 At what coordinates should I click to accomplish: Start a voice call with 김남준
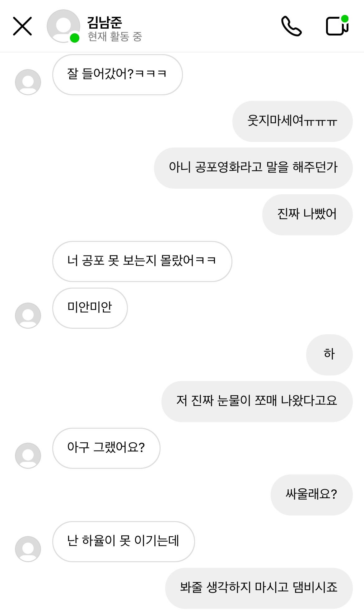point(291,26)
